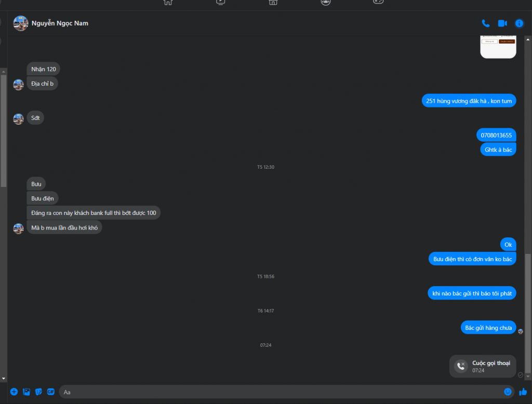Click the left panel scrollbar down arrow
The width and height of the screenshot is (532, 404).
pyautogui.click(x=4, y=378)
